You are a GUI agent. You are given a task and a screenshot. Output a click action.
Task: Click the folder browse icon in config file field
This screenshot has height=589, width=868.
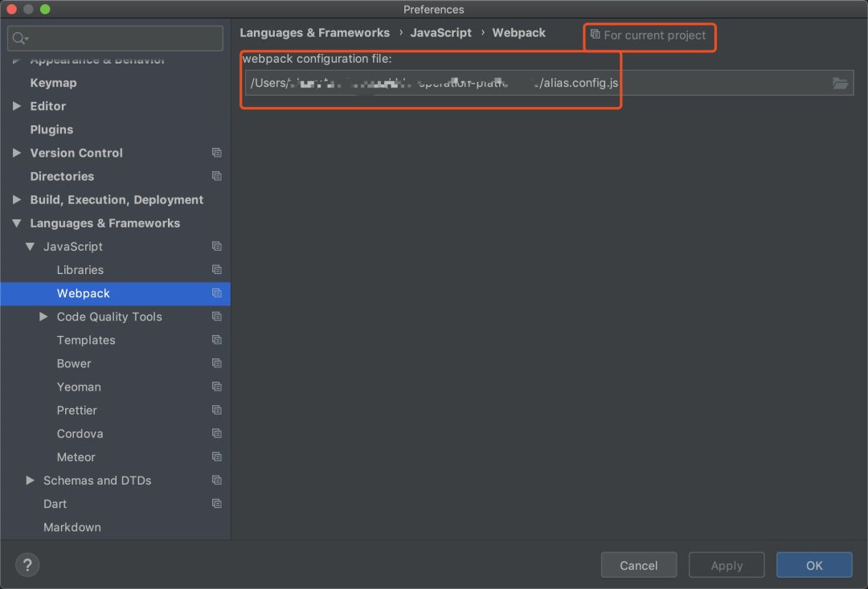click(x=840, y=83)
